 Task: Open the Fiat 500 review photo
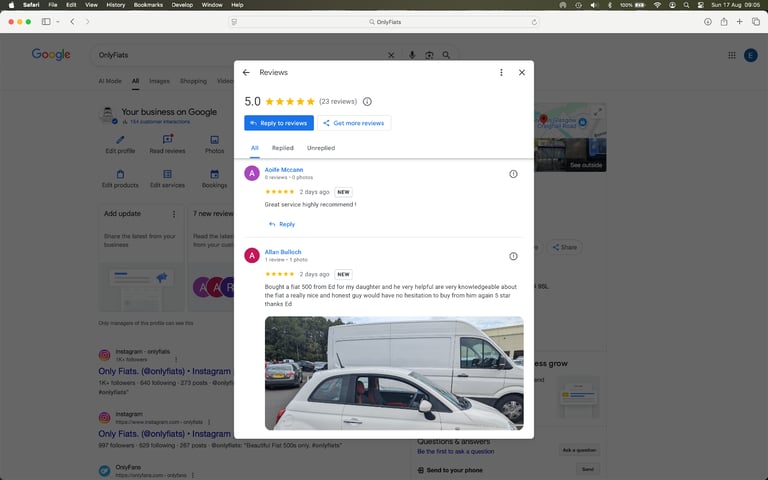pyautogui.click(x=394, y=373)
